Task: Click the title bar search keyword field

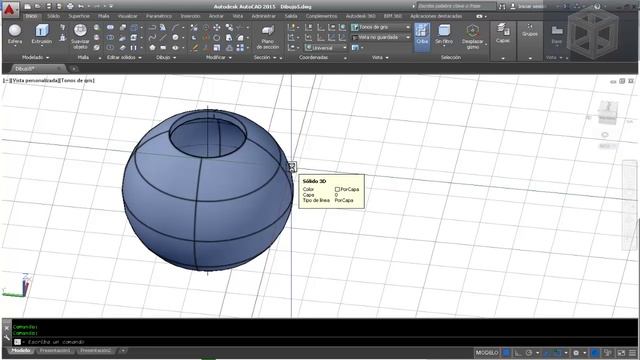Action: pos(457,6)
